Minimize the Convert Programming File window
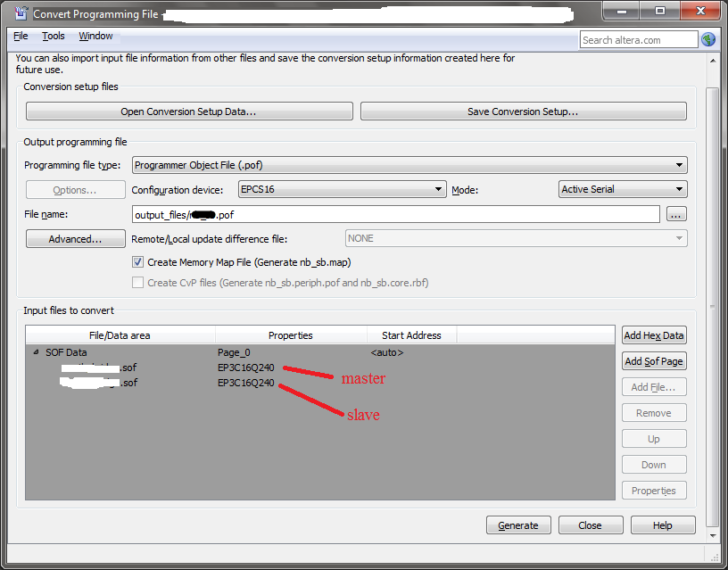The image size is (728, 570). 621,11
